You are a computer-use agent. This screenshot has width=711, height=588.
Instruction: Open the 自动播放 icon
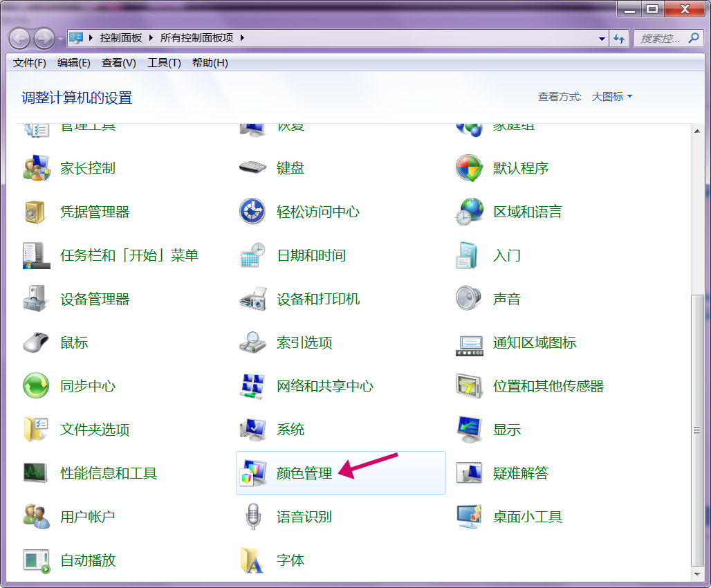pyautogui.click(x=36, y=561)
